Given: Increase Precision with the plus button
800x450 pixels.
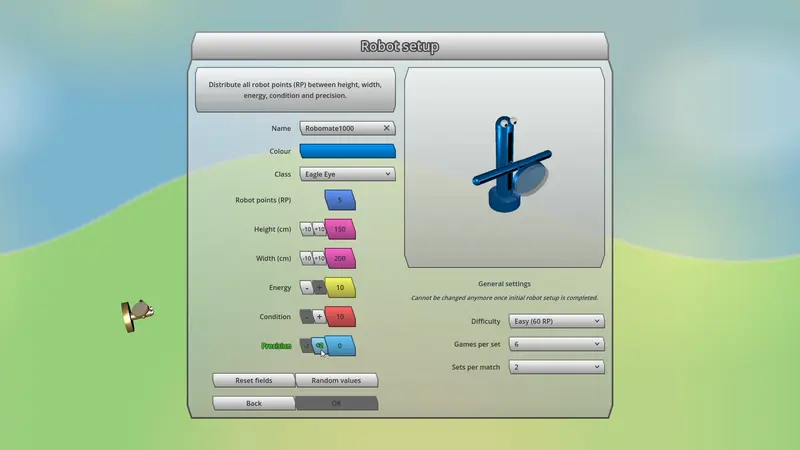Looking at the screenshot, I should coord(319,345).
